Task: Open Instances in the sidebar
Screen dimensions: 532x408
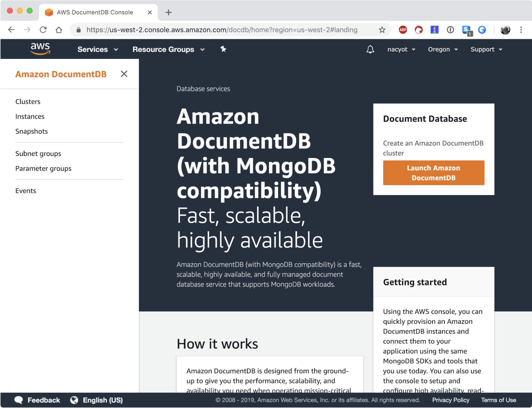Action: [30, 116]
